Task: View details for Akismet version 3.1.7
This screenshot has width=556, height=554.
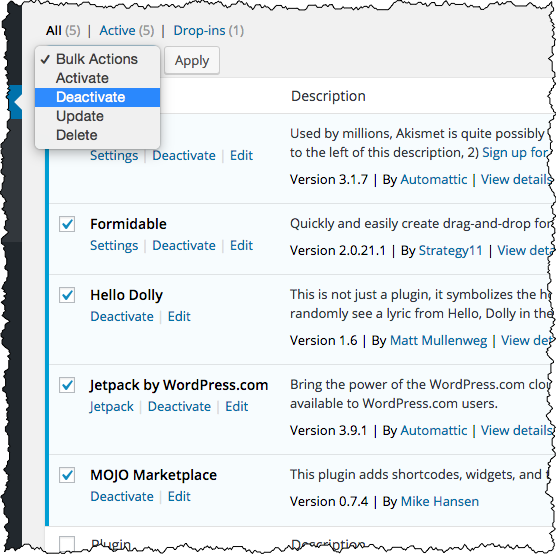Action: (x=516, y=179)
